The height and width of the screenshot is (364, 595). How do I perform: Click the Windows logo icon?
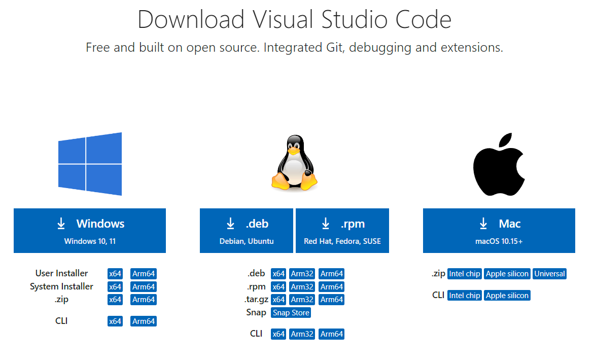90,164
